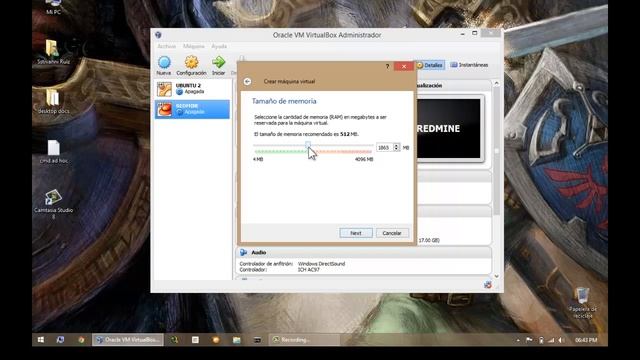
Task: Decrease memory with the spinner down arrow
Action: [396, 149]
